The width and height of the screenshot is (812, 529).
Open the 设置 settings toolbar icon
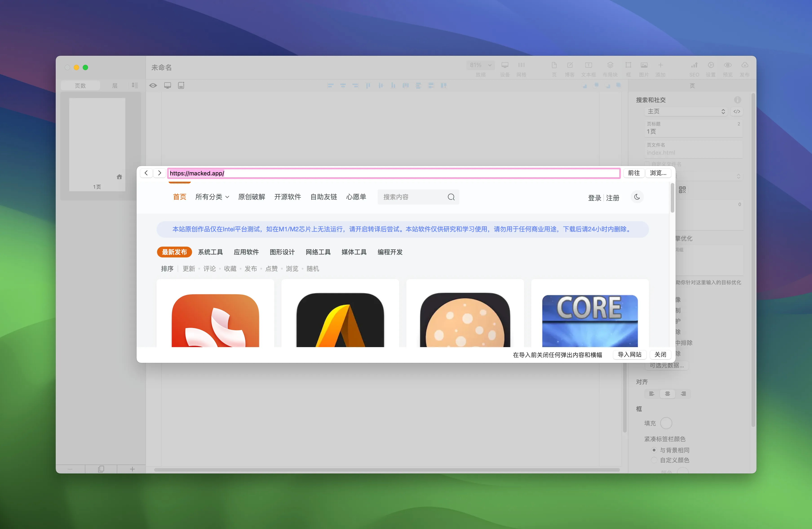point(711,65)
